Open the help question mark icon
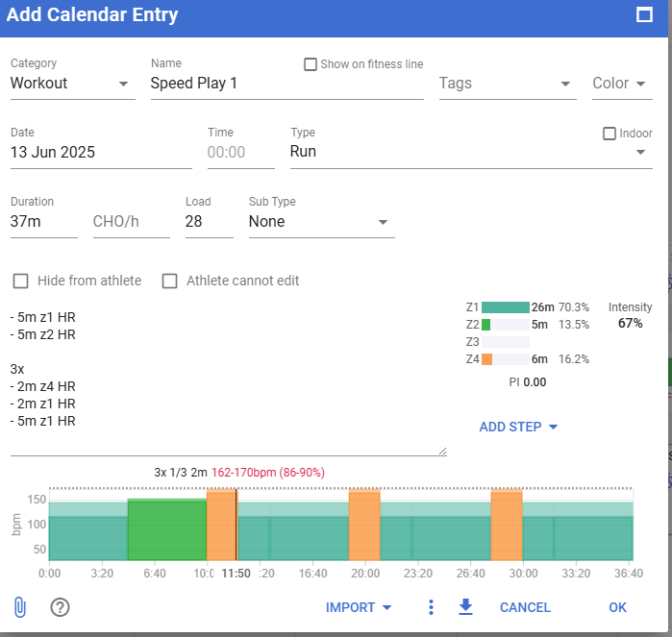Screen dimensions: 672x637 click(x=60, y=607)
